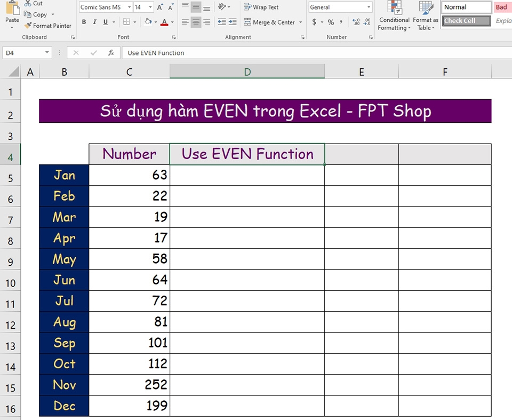This screenshot has width=512, height=420.
Task: Select the Sep month cell
Action: pyautogui.click(x=64, y=343)
